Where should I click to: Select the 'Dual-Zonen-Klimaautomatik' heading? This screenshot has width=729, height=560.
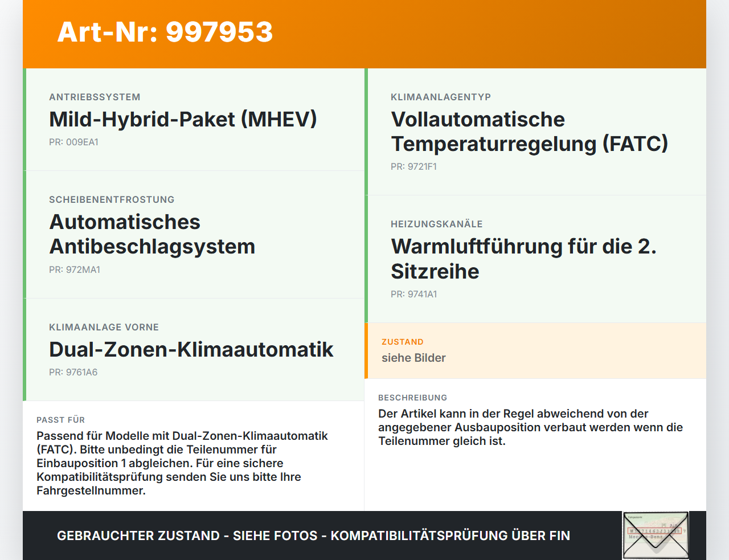[191, 349]
